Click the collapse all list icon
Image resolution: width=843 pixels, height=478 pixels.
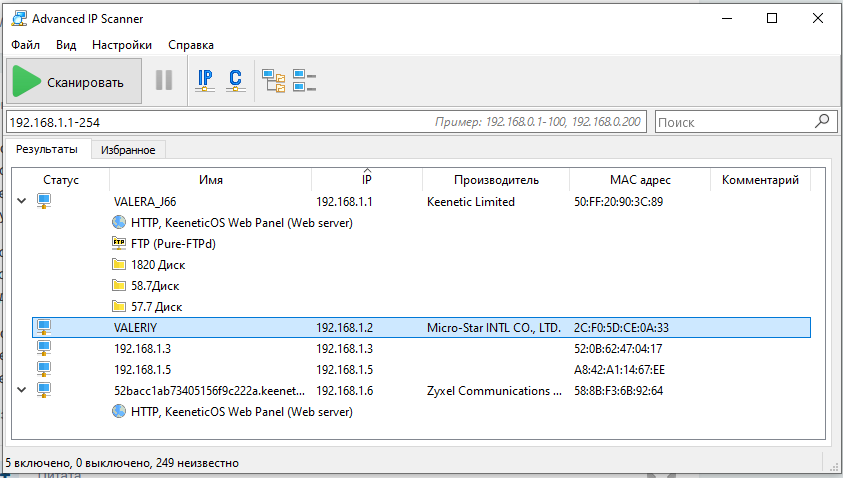point(304,81)
